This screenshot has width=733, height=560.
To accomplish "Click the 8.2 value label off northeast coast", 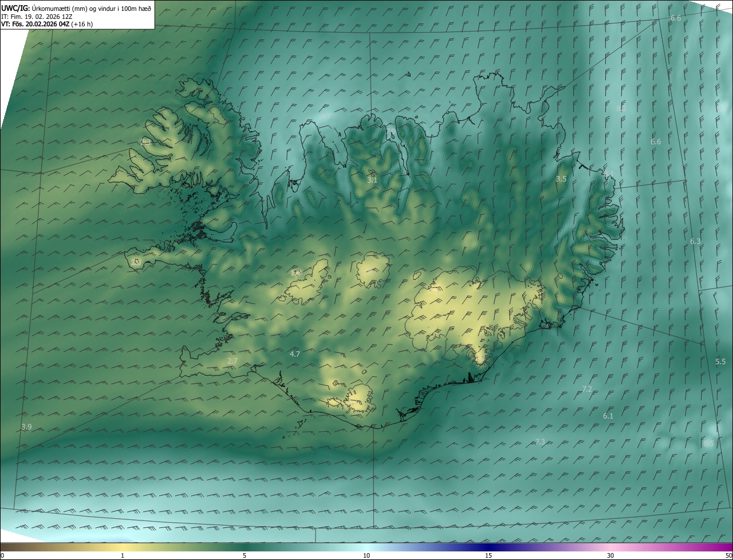I will click(x=621, y=108).
